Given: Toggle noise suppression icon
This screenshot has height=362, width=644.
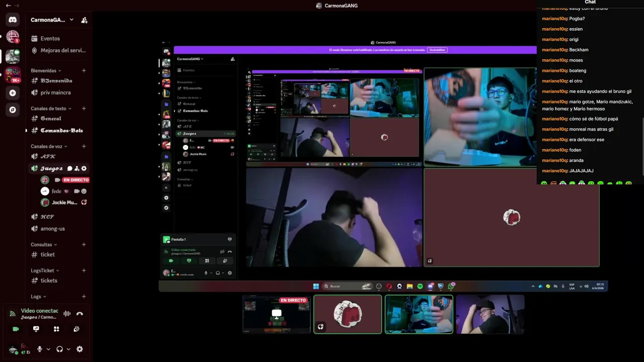Looking at the screenshot, I should pos(67,314).
